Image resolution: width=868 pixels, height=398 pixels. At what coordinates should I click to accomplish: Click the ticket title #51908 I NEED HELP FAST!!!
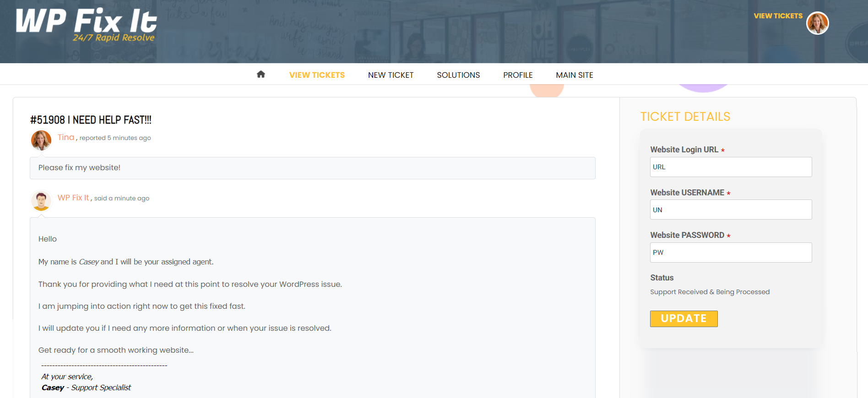(91, 120)
